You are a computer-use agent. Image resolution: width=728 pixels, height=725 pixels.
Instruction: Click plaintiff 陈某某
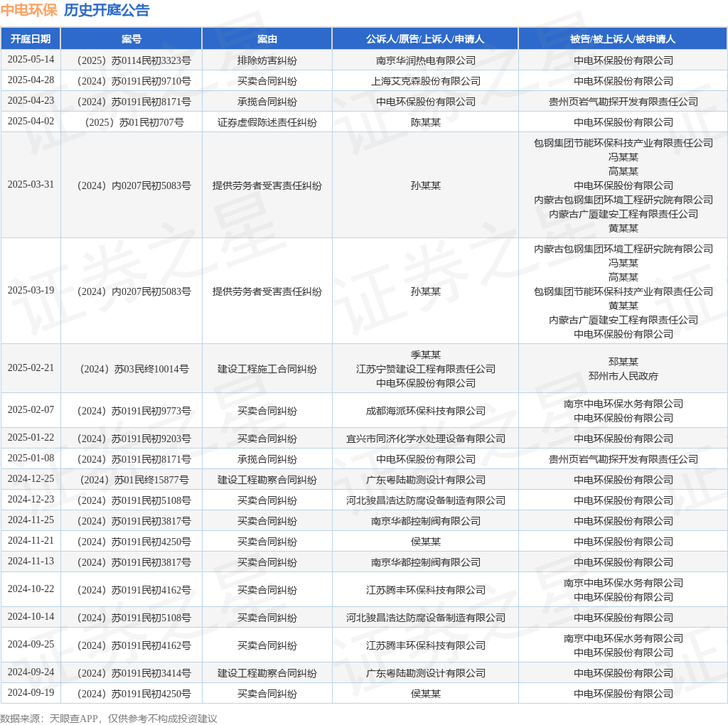click(425, 122)
